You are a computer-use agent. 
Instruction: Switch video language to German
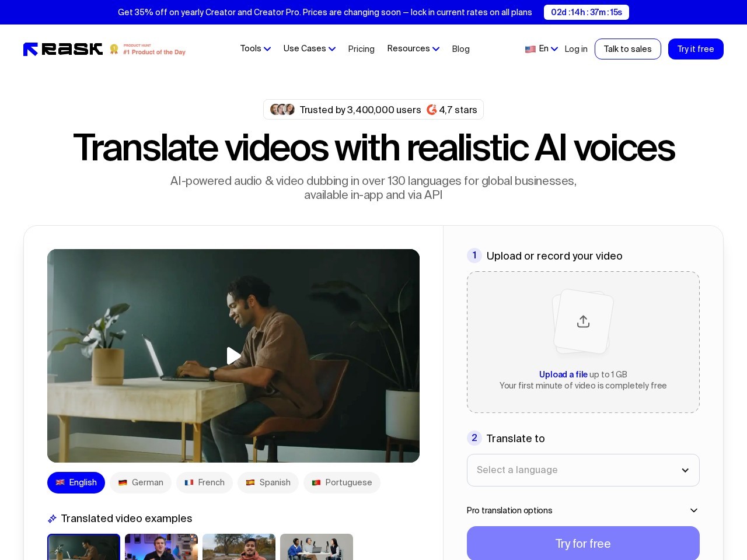click(x=140, y=482)
